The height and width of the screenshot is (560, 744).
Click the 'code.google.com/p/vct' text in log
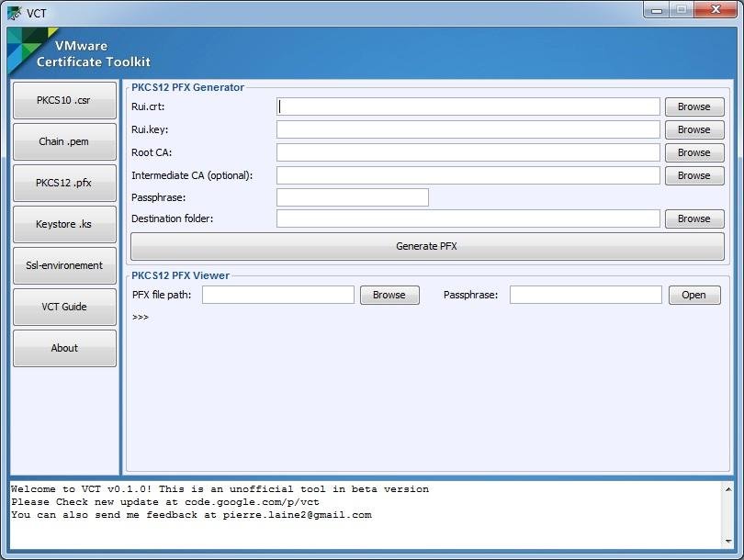click(252, 501)
